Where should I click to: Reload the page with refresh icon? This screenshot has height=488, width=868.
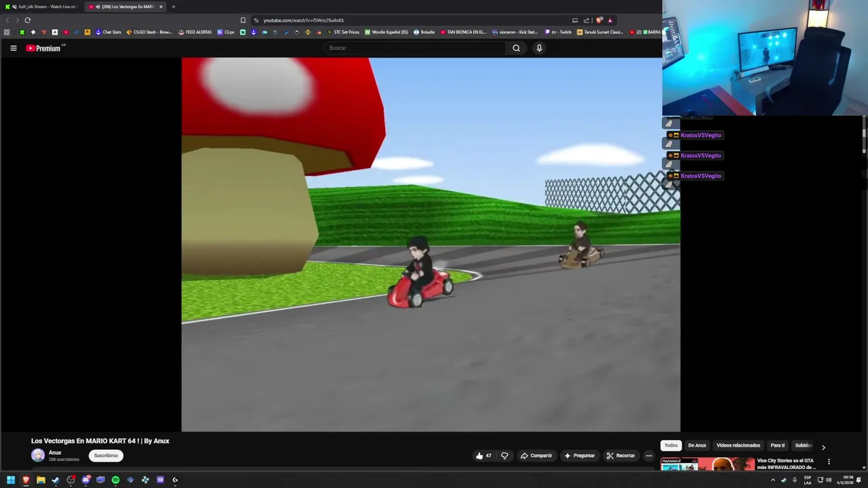pyautogui.click(x=28, y=20)
